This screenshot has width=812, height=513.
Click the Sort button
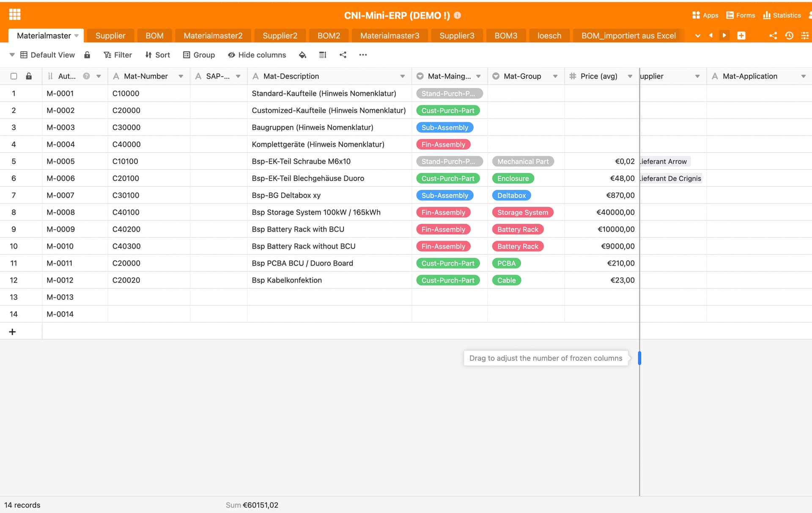click(x=157, y=55)
